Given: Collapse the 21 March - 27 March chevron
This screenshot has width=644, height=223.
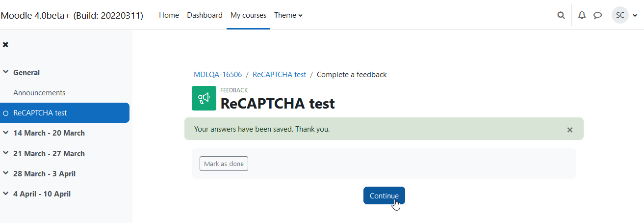Looking at the screenshot, I should (6, 153).
